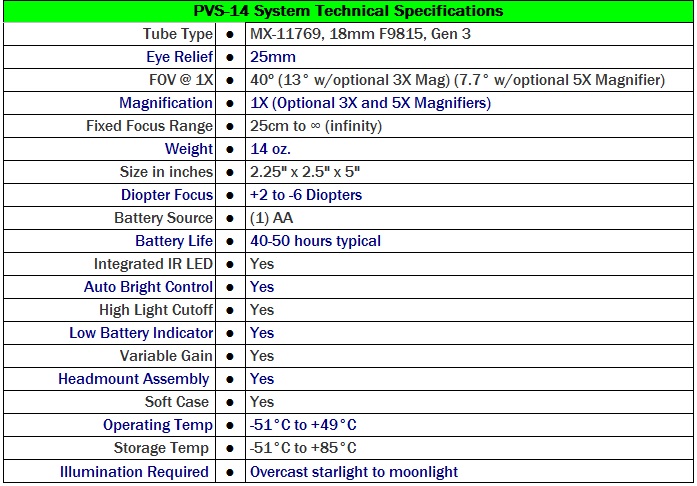Click the Yes value for Variable Gain
This screenshot has height=486, width=697.
click(x=262, y=356)
